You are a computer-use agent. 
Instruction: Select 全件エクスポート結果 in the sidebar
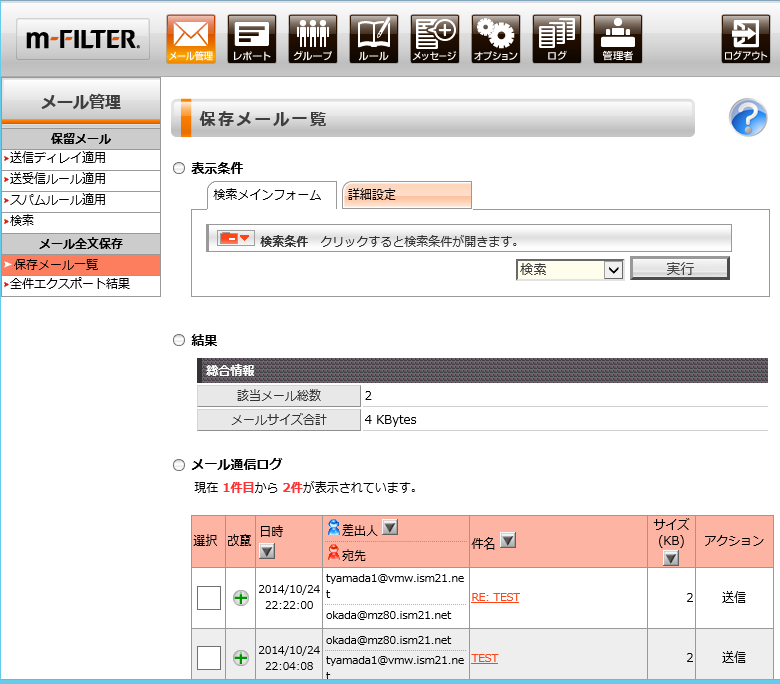(x=70, y=285)
